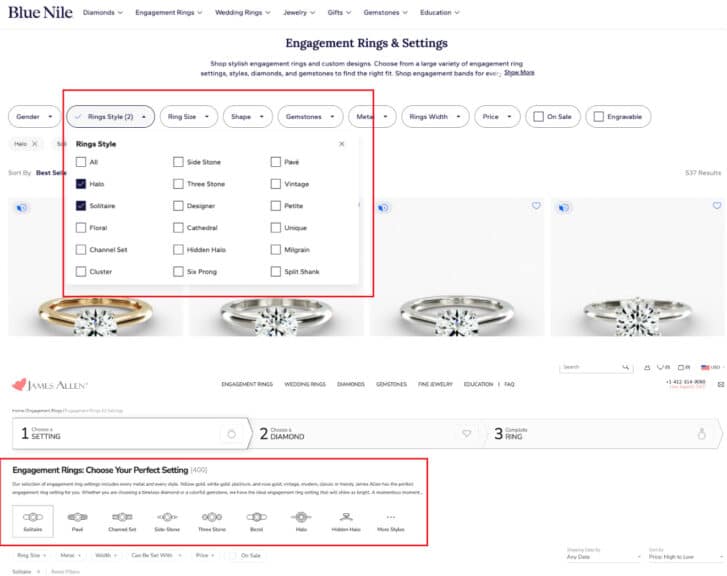The width and height of the screenshot is (727, 576).
Task: Uncheck the Halo ring style checkbox
Action: pos(81,184)
